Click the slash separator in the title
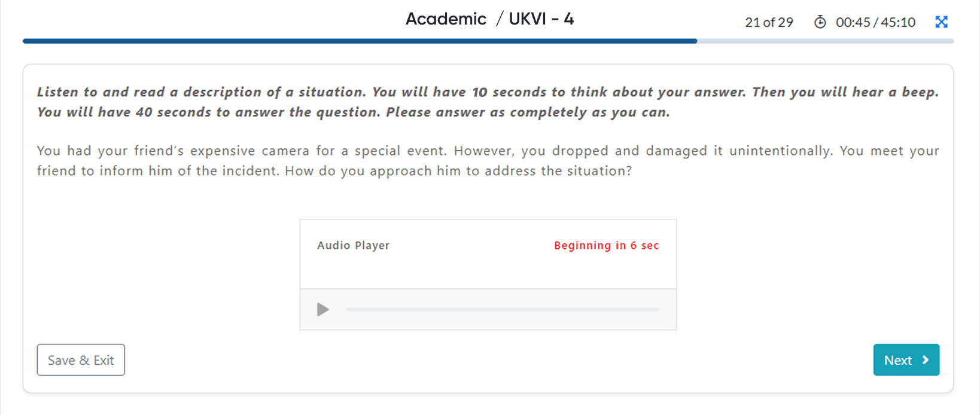Image resolution: width=980 pixels, height=415 pixels. 500,19
